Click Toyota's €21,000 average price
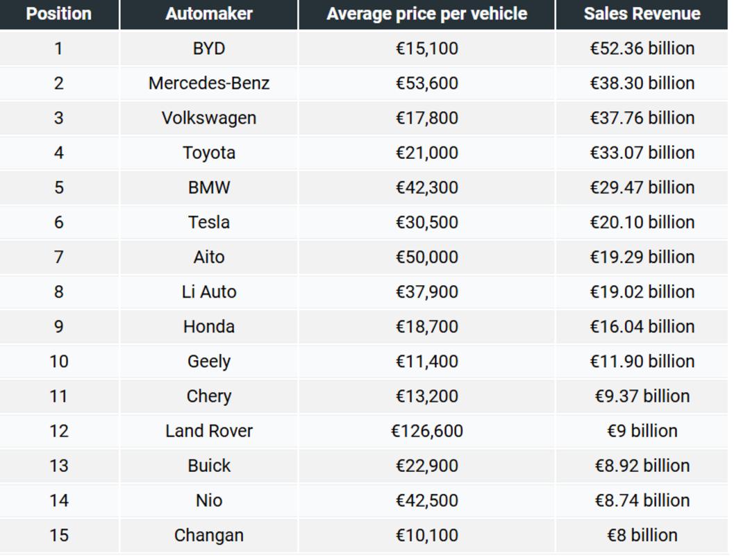This screenshot has width=750, height=560. coord(426,153)
